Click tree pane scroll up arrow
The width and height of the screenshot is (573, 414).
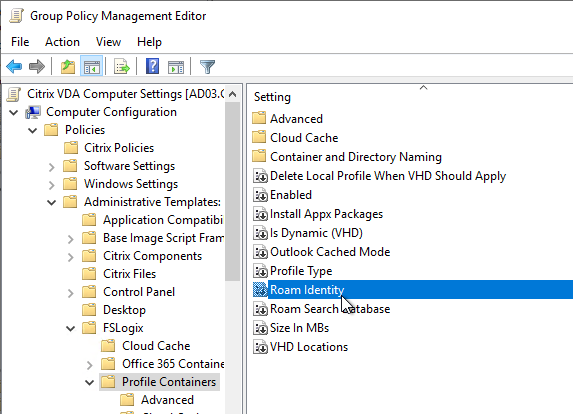click(232, 94)
